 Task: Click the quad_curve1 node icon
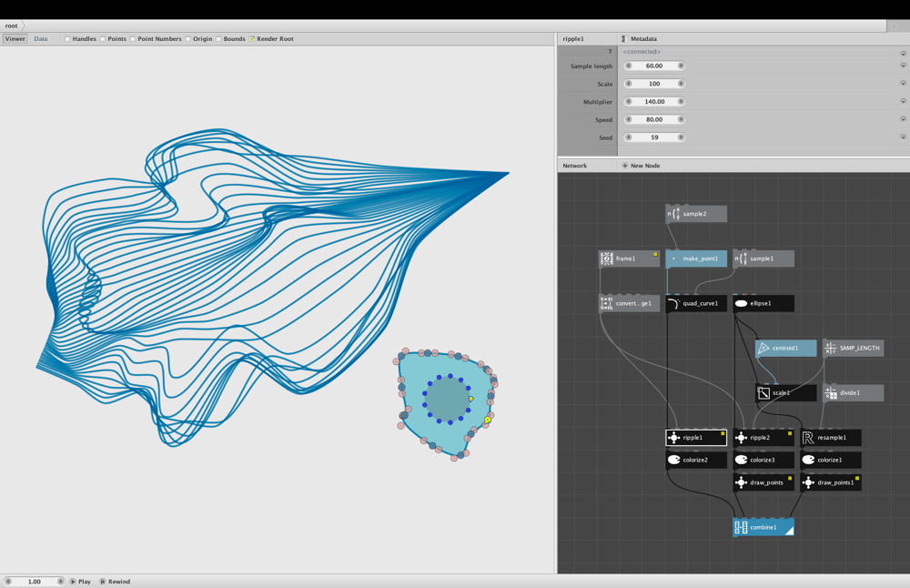[673, 303]
